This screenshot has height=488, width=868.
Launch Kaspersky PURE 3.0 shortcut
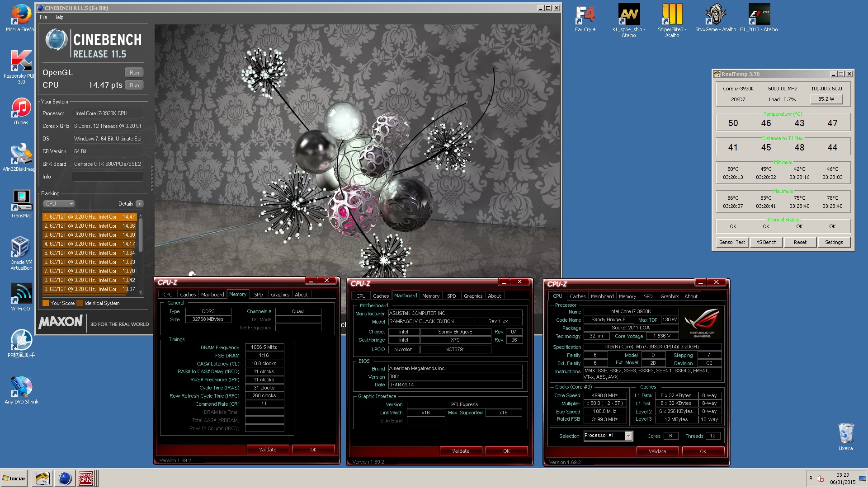21,66
